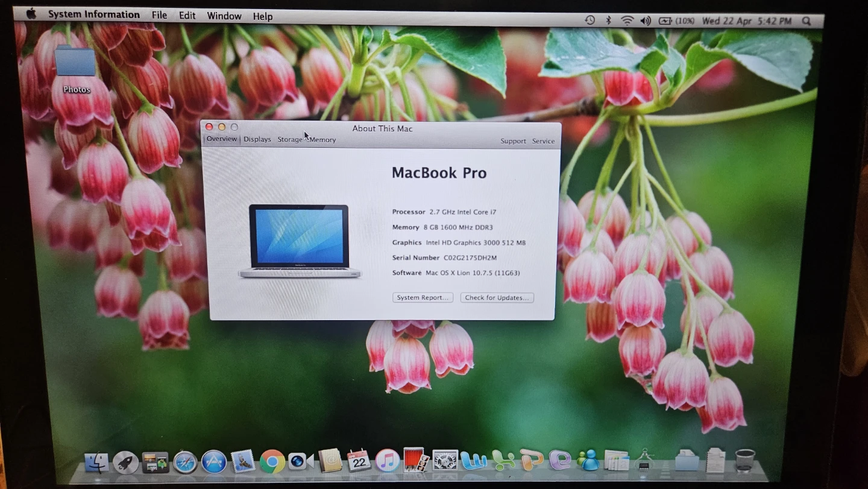Viewport: 868px width, 489px height.
Task: Click the System Report button
Action: coord(423,297)
